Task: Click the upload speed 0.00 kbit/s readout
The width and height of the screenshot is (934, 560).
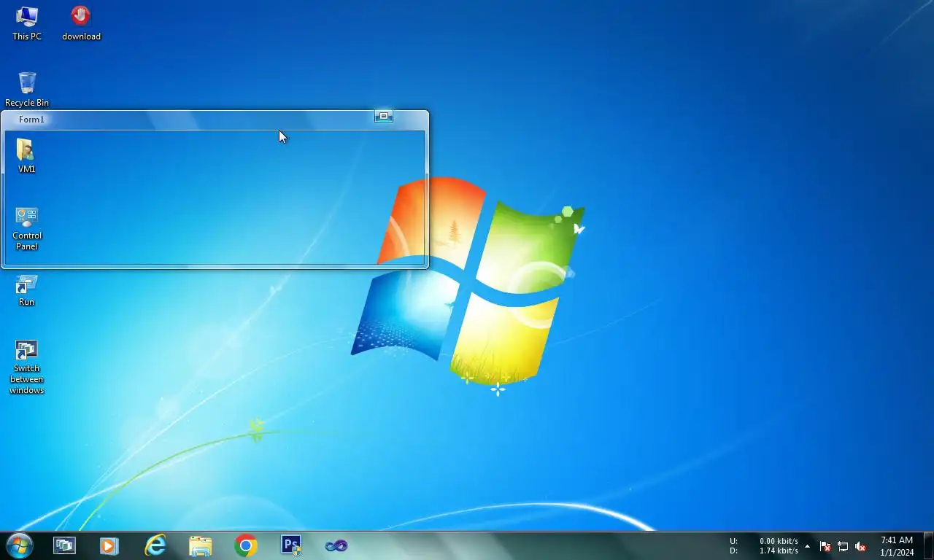Action: pos(779,541)
